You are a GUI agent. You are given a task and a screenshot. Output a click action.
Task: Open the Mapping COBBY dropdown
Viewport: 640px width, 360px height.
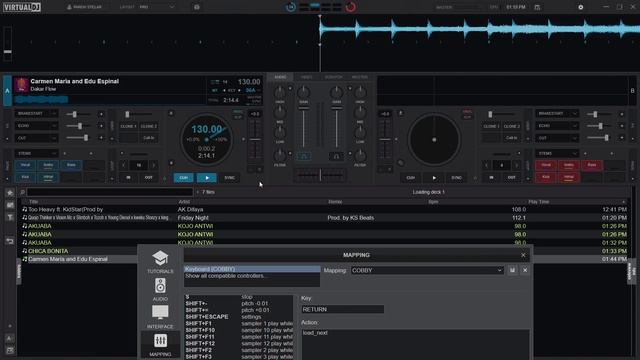[427, 270]
